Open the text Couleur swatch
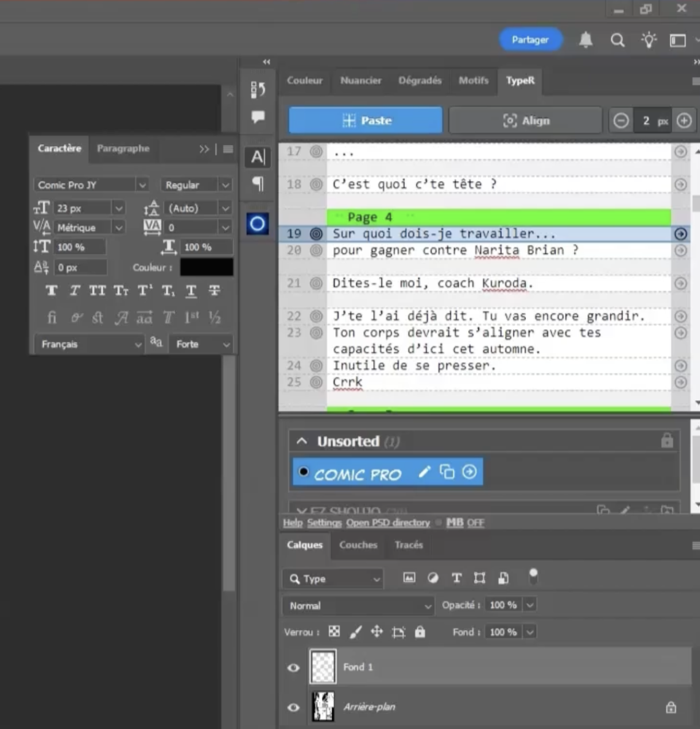 [x=206, y=268]
